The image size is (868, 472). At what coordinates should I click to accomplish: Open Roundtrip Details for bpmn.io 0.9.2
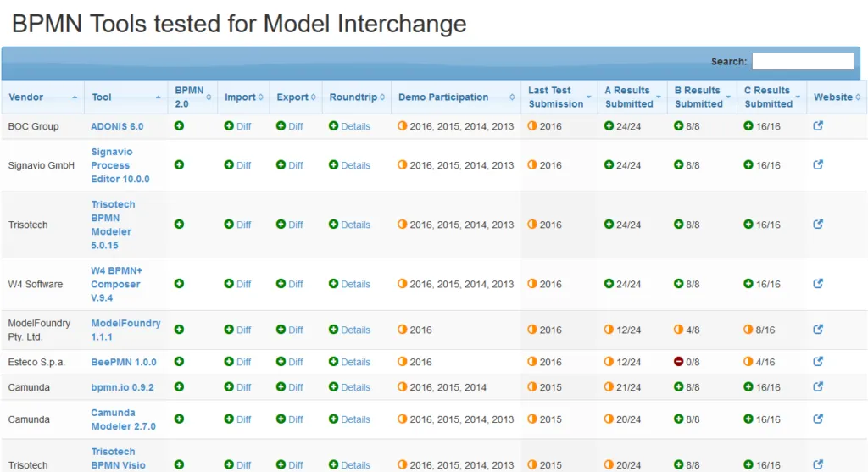(x=355, y=387)
